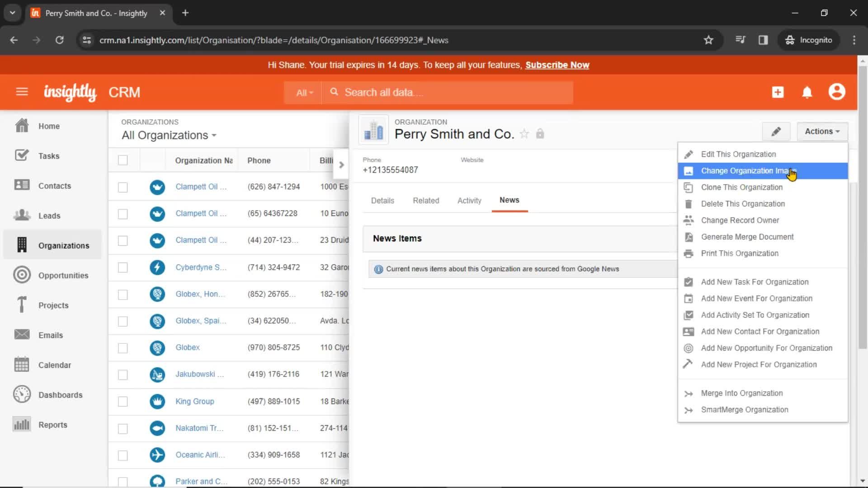
Task: Focus the Search all data field
Action: tap(448, 93)
